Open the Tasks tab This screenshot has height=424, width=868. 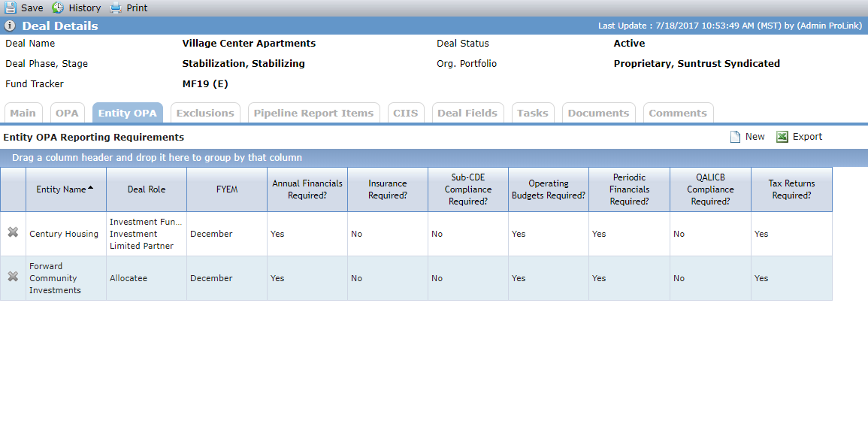[533, 113]
